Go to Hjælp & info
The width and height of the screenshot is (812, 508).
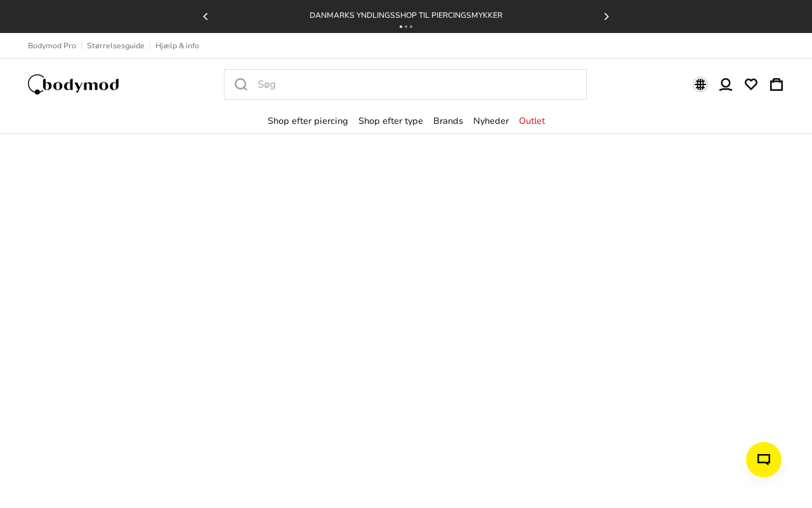[177, 46]
